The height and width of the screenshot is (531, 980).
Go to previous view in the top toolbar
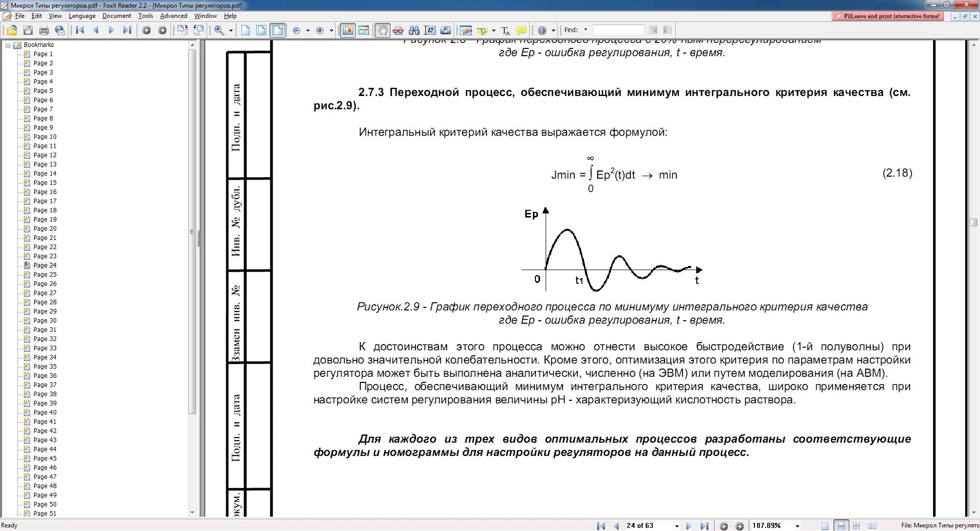(146, 31)
